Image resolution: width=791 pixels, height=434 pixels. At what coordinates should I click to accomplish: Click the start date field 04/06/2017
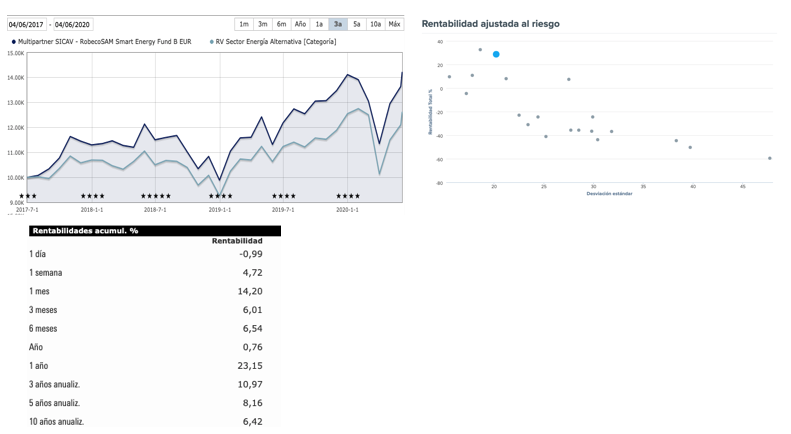click(28, 24)
